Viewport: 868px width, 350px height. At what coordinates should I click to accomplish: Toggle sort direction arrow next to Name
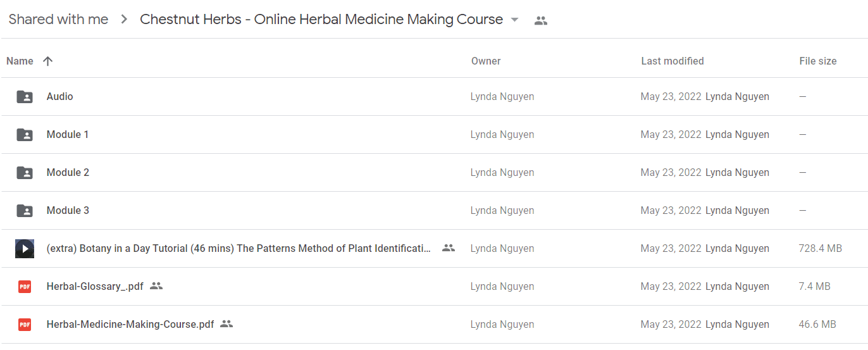point(47,61)
